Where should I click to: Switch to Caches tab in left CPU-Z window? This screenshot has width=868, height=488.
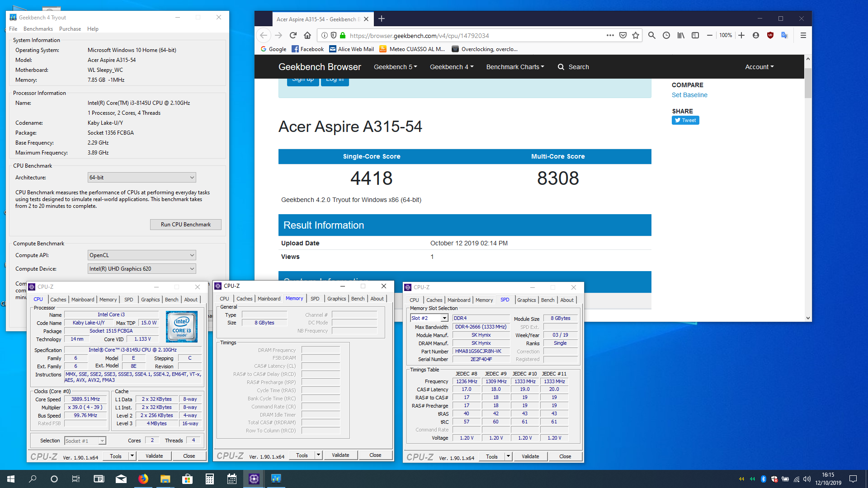tap(58, 300)
